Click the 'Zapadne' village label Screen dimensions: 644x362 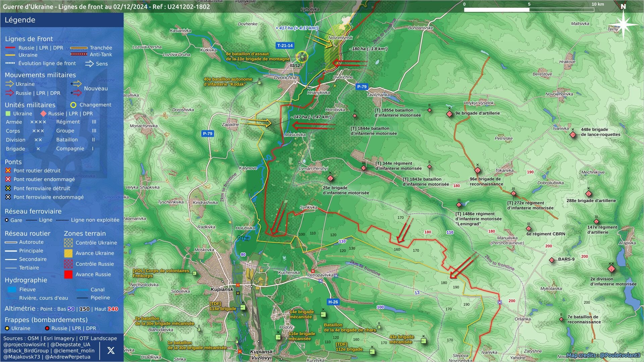(230, 125)
